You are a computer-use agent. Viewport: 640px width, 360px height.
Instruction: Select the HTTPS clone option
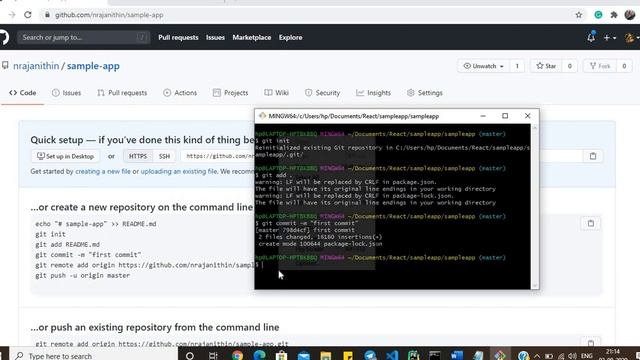point(138,156)
